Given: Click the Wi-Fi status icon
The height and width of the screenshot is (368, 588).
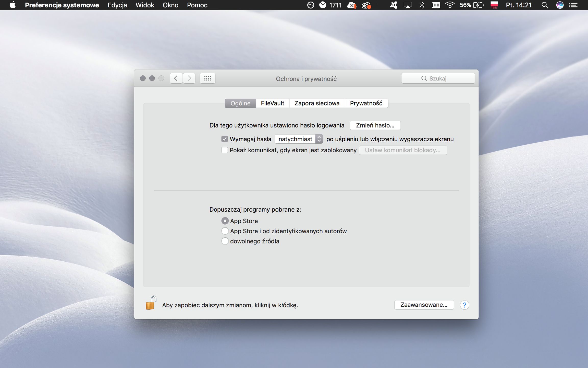Looking at the screenshot, I should pos(450,5).
